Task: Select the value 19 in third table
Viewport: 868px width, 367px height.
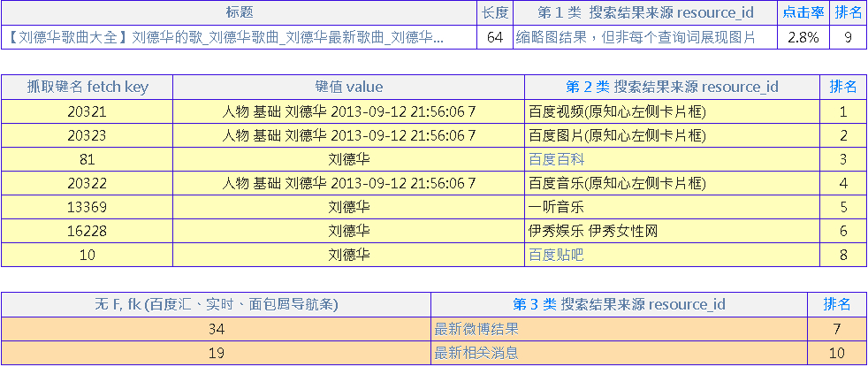Action: [216, 353]
